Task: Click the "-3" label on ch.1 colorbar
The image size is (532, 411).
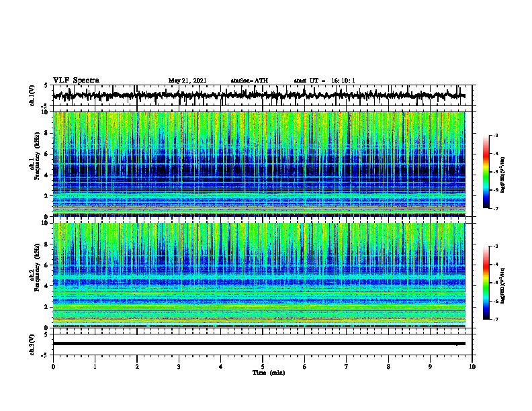Action: click(x=495, y=135)
